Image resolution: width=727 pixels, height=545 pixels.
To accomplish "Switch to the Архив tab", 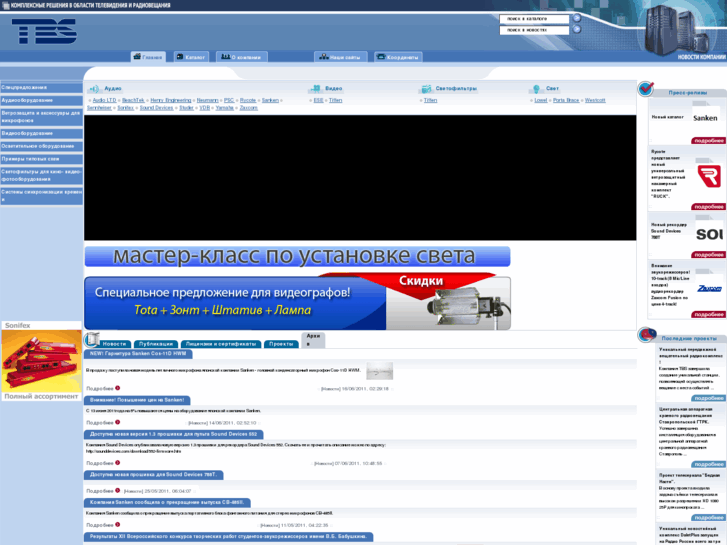I will 313,340.
